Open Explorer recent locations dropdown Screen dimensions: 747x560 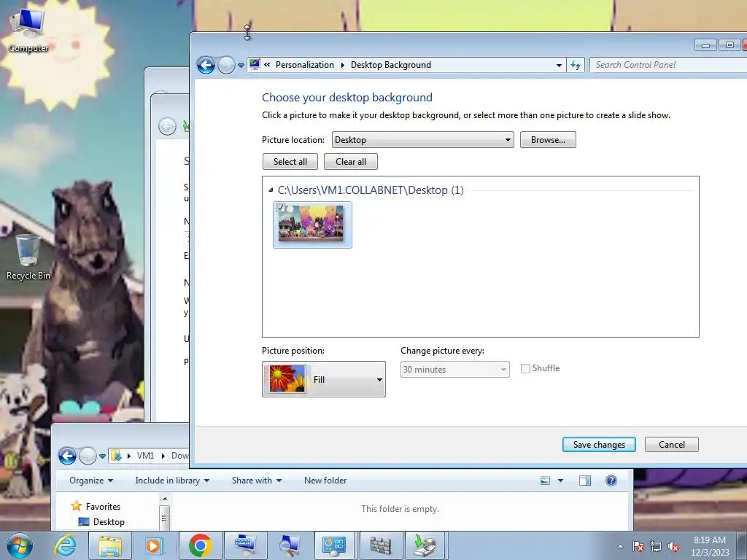tap(102, 456)
